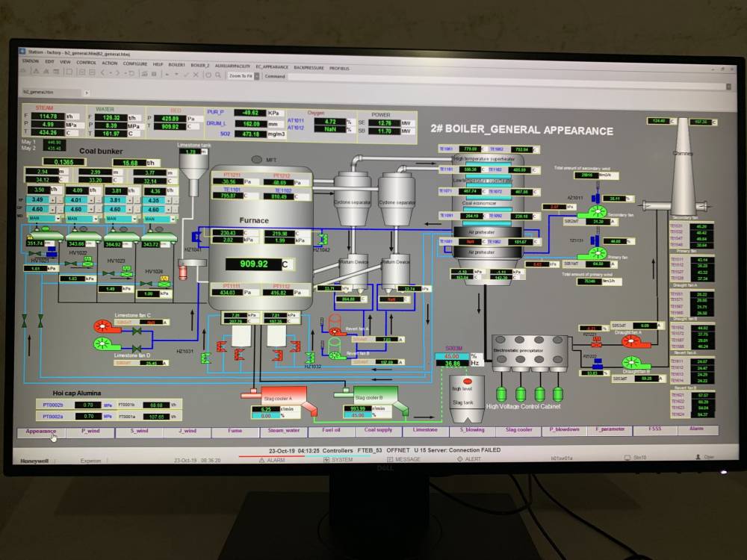Click the red Limestone fan C icon

point(102,326)
